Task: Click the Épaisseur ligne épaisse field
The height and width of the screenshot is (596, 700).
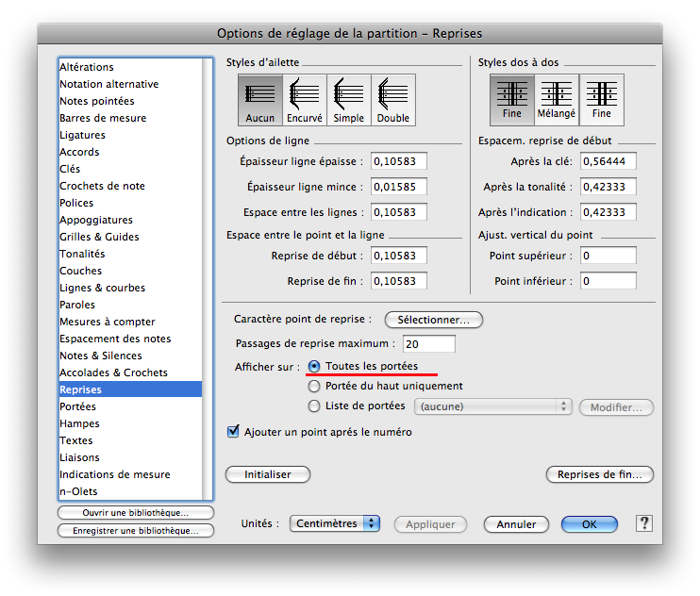Action: point(399,161)
